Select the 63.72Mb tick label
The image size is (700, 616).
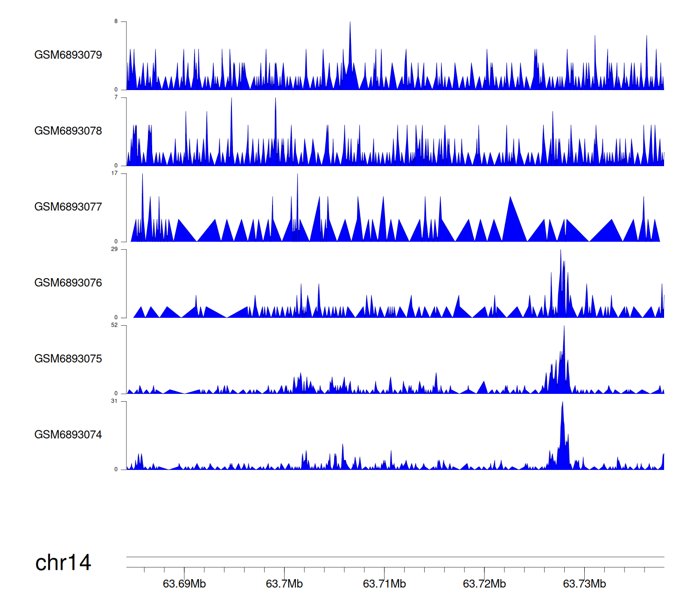pos(484,584)
